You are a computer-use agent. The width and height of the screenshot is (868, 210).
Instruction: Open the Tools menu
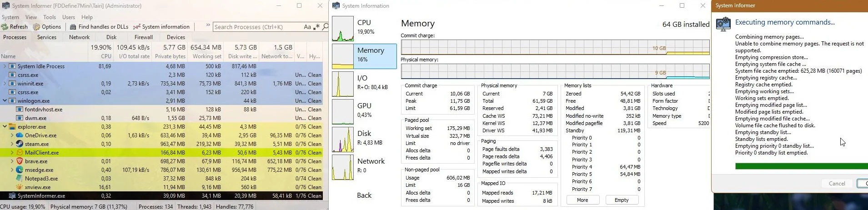(x=50, y=17)
